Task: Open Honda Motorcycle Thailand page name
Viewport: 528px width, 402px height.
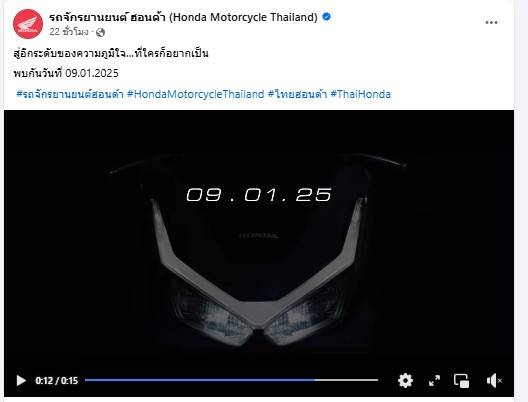Action: 183,17
